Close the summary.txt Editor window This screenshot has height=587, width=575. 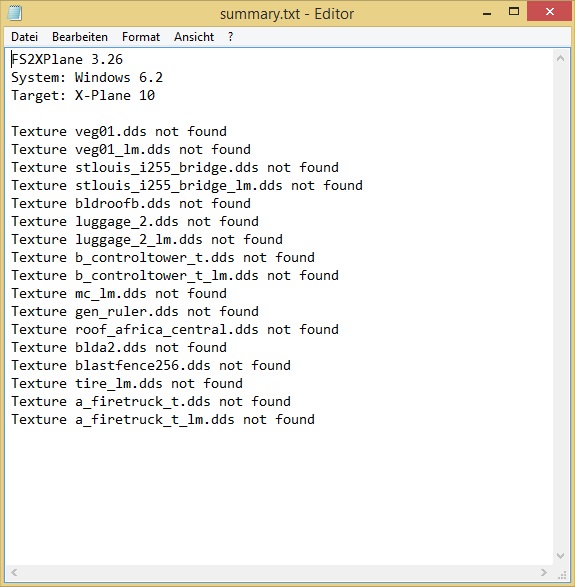point(550,12)
